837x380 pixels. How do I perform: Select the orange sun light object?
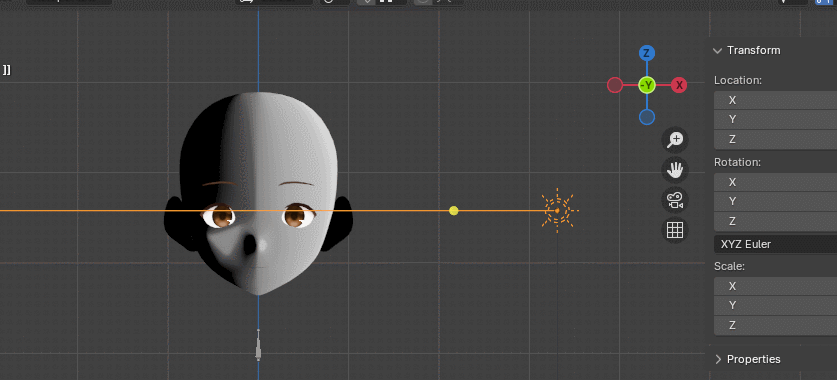pyautogui.click(x=557, y=210)
